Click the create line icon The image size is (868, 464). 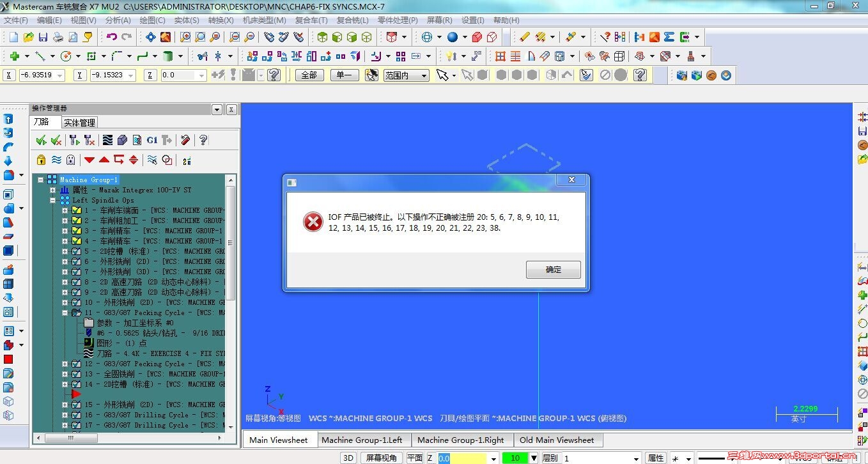coord(40,56)
